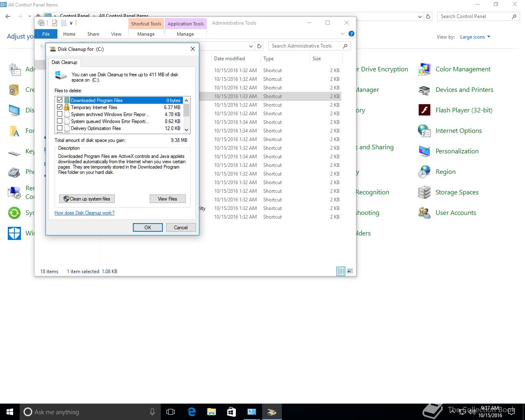Switch to Large icons view in status bar
Viewport: 525px width, 420px height.
350,271
